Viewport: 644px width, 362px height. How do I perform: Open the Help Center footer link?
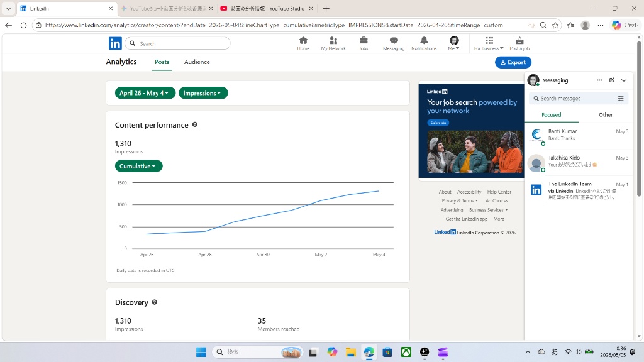click(499, 192)
